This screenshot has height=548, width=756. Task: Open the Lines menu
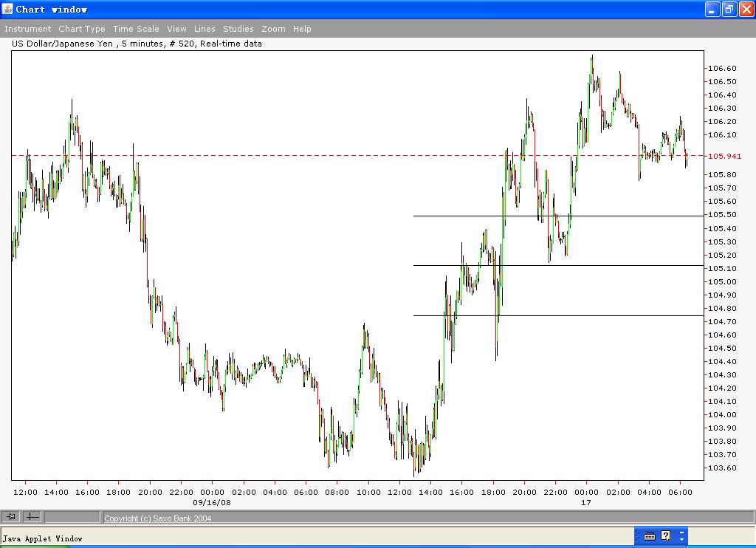pyautogui.click(x=205, y=29)
